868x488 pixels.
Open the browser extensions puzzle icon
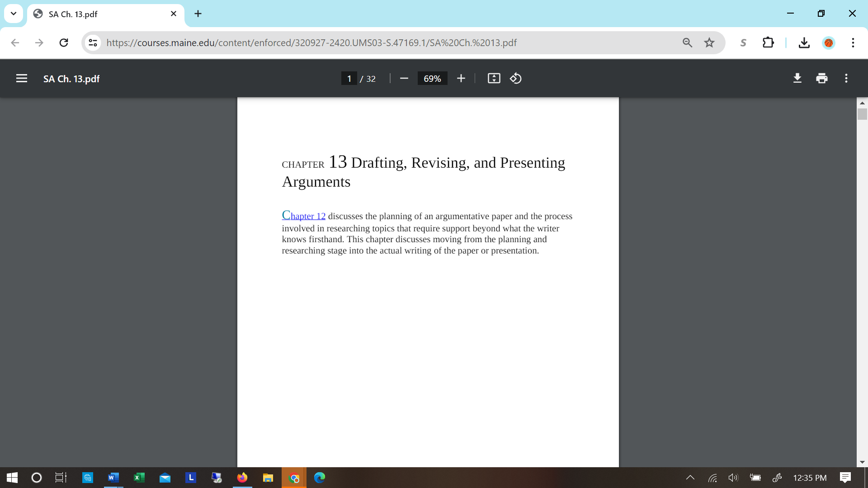click(x=769, y=42)
